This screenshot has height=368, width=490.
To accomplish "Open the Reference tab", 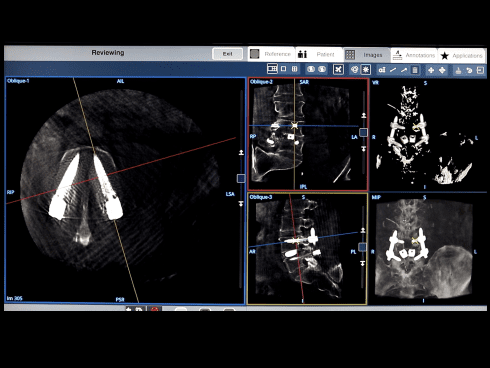I will click(271, 54).
